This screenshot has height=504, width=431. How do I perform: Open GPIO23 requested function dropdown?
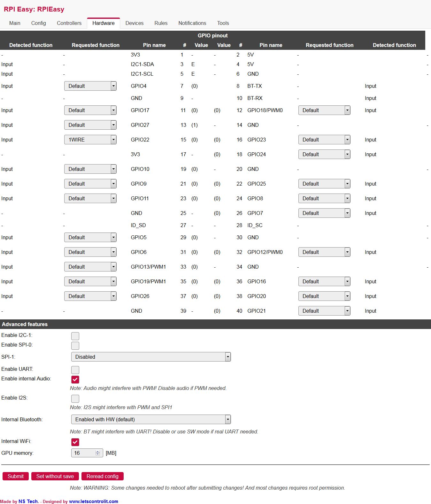click(x=324, y=140)
